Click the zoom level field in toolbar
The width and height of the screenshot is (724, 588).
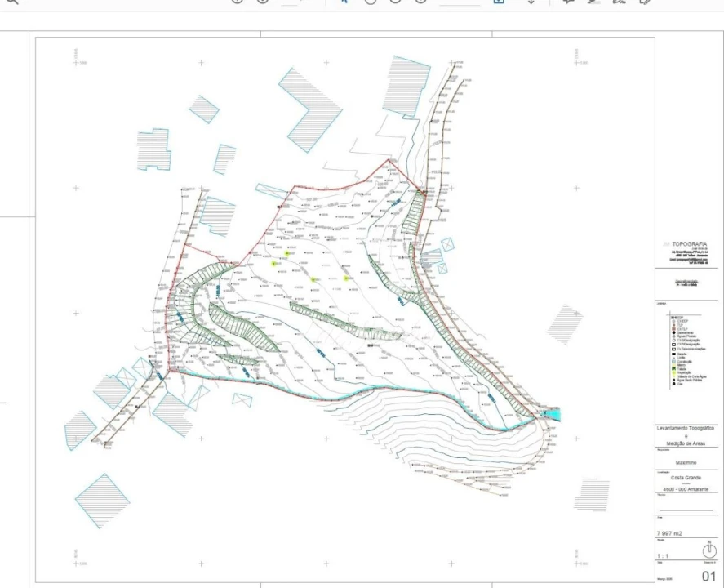point(457,2)
